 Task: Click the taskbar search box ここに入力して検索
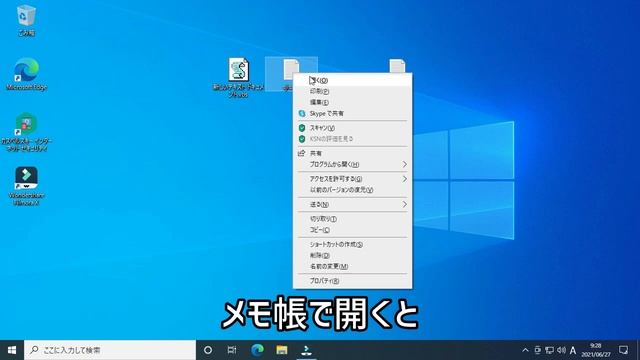tap(110, 350)
